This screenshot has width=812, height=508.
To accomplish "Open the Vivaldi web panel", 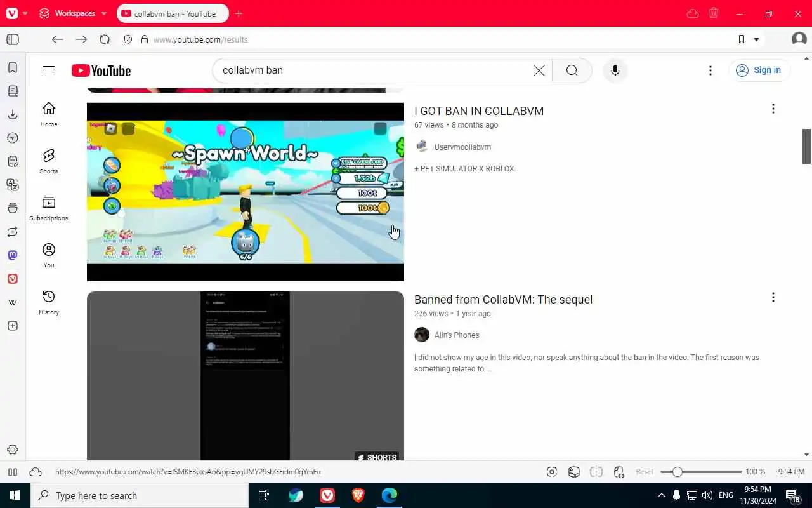I will click(x=13, y=279).
